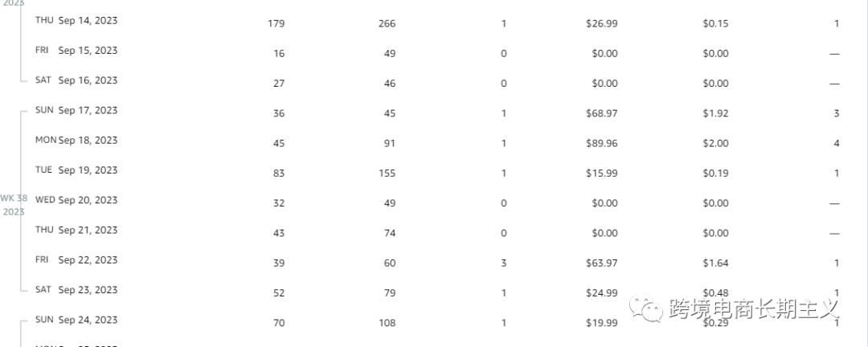Image resolution: width=868 pixels, height=347 pixels.
Task: Select the $63.97 amount on Sep 22
Action: point(602,263)
